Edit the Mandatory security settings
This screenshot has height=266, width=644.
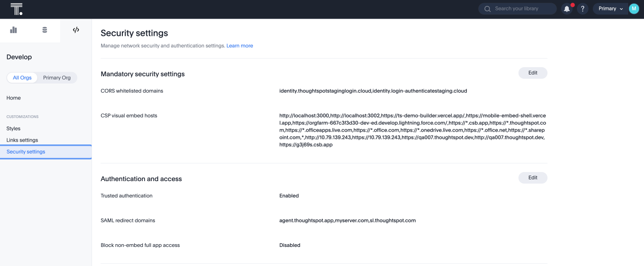coord(533,73)
